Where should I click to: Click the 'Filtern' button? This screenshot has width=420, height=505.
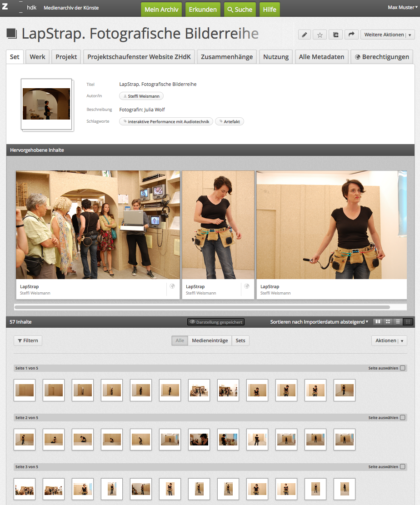coord(28,340)
